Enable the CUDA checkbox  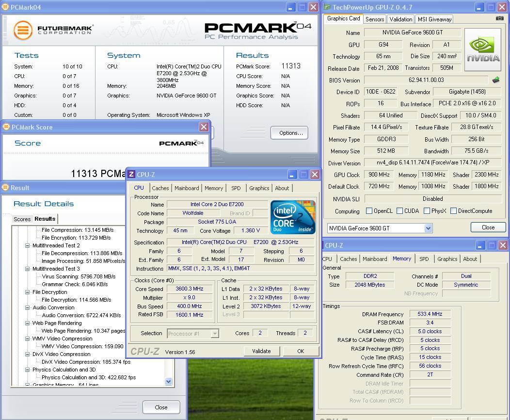tap(400, 211)
